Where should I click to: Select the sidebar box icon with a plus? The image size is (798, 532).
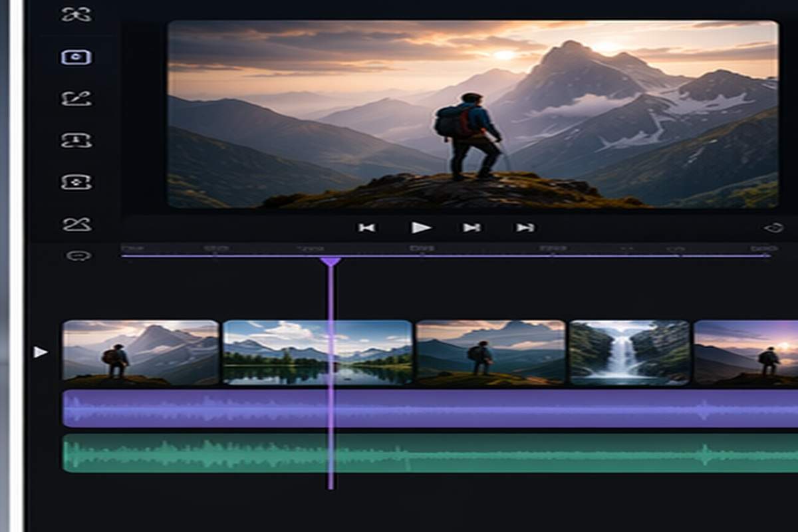click(x=76, y=182)
